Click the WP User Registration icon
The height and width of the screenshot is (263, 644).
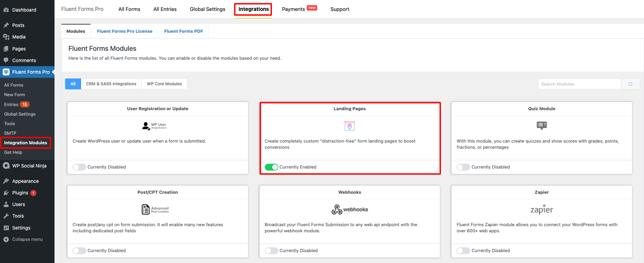point(154,126)
